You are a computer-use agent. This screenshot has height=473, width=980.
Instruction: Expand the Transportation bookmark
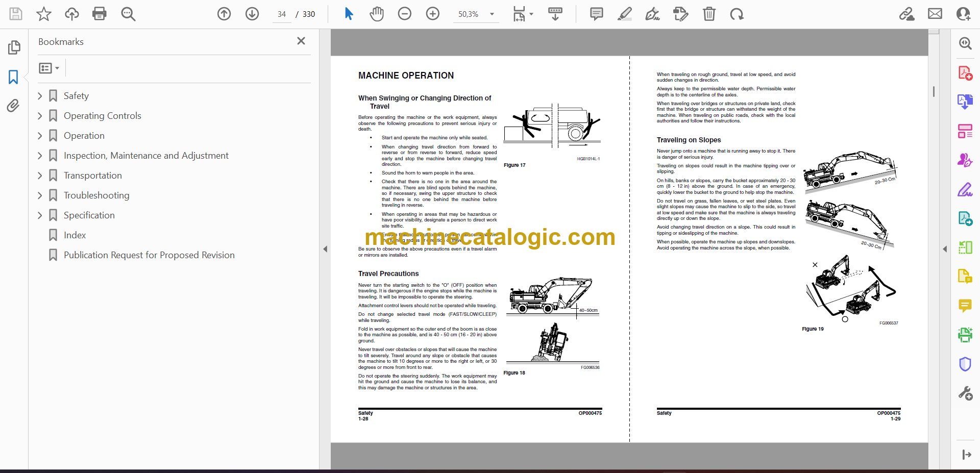point(40,176)
